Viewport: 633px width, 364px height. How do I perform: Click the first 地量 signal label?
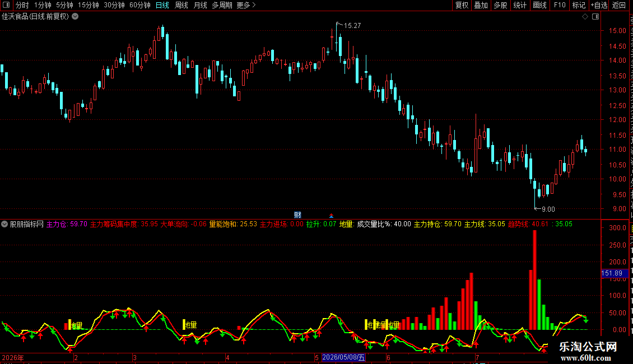pyautogui.click(x=76, y=325)
